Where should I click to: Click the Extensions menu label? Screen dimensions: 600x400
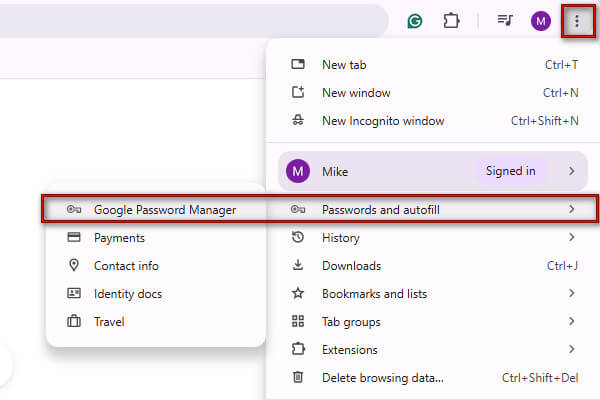(x=350, y=350)
